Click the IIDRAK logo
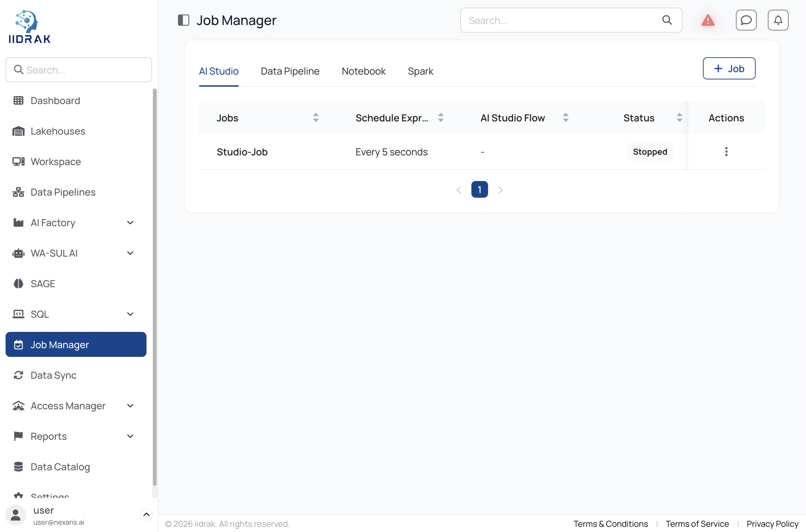This screenshot has height=532, width=806. [30, 27]
